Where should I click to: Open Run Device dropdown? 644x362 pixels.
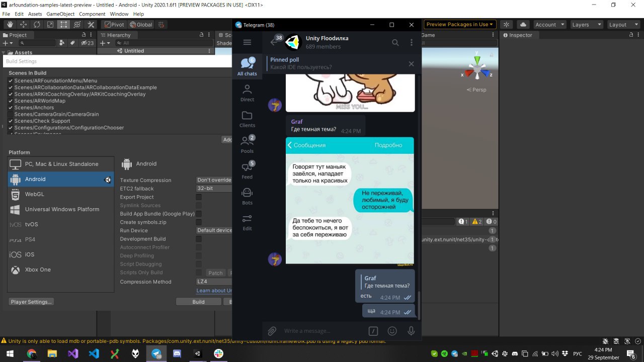tap(214, 230)
